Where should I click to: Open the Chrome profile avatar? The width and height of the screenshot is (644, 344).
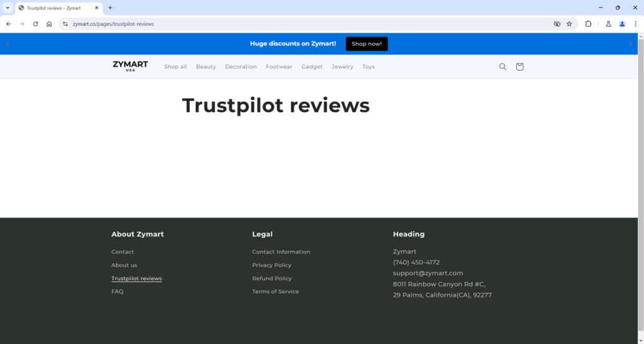pos(622,24)
